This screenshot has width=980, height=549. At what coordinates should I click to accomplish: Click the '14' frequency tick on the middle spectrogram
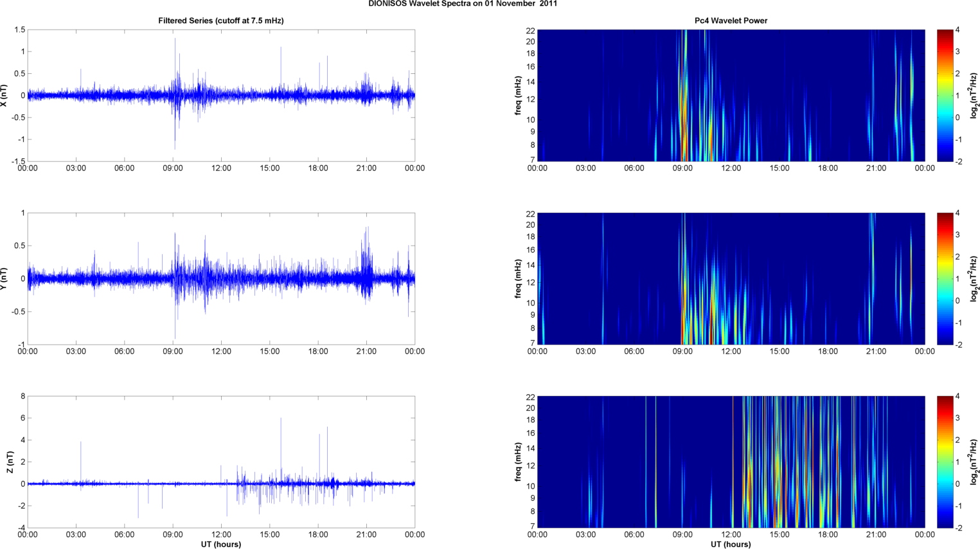[531, 265]
